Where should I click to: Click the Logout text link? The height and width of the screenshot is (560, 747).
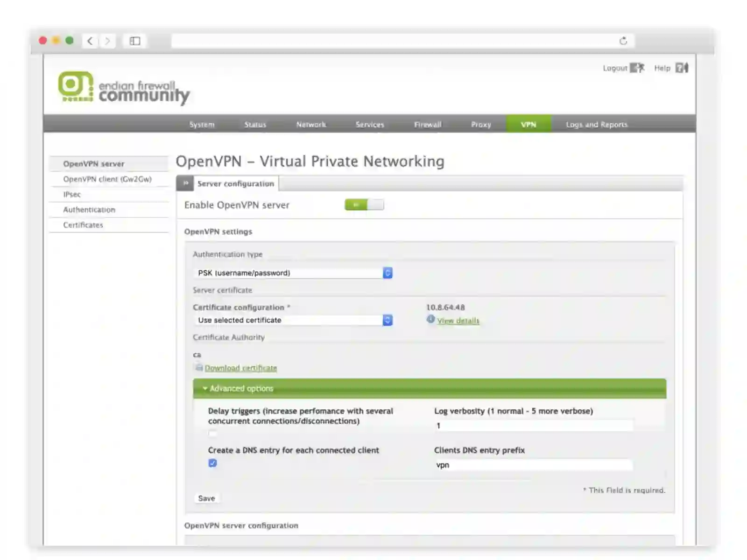615,68
